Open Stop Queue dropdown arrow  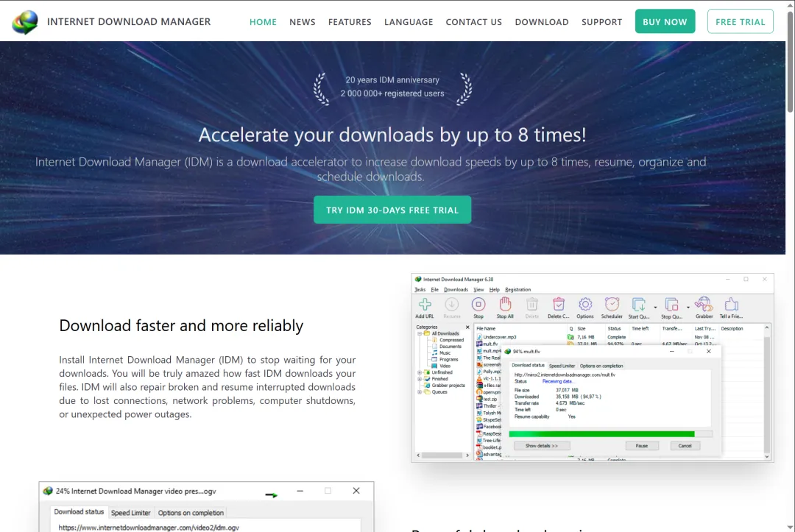(688, 307)
